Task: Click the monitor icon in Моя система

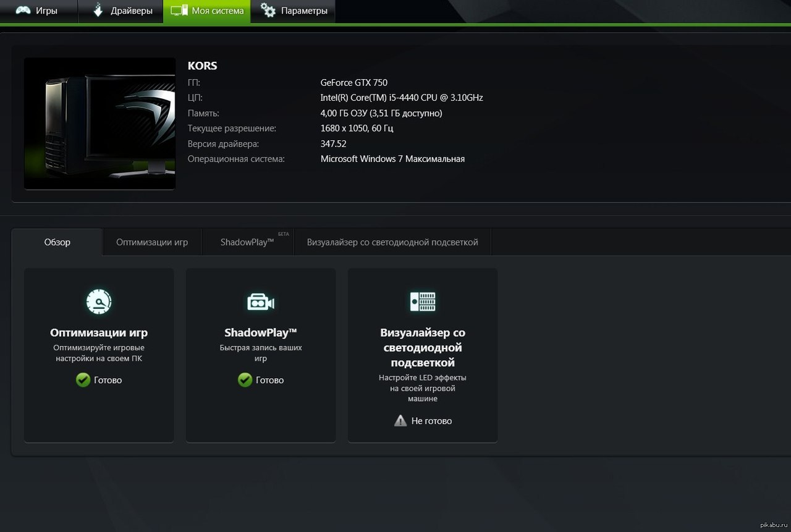Action: point(179,11)
